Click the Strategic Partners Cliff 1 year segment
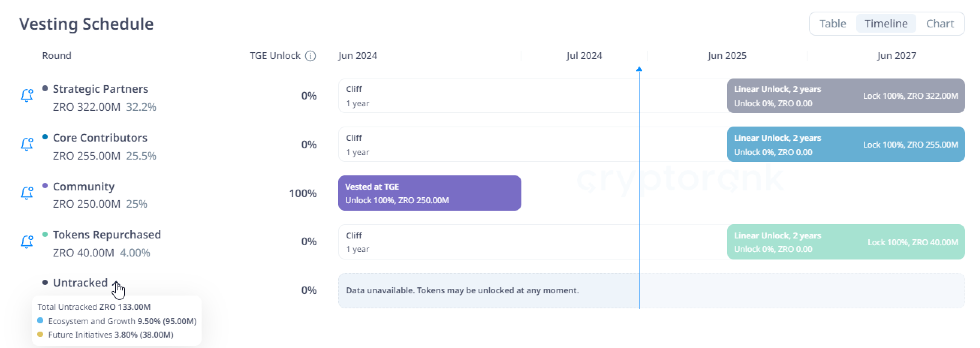 [x=533, y=96]
